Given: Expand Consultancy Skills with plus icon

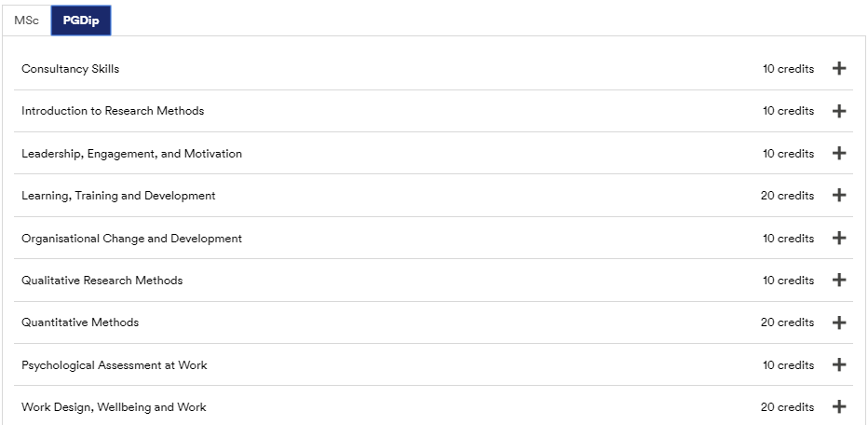Looking at the screenshot, I should click(x=839, y=68).
